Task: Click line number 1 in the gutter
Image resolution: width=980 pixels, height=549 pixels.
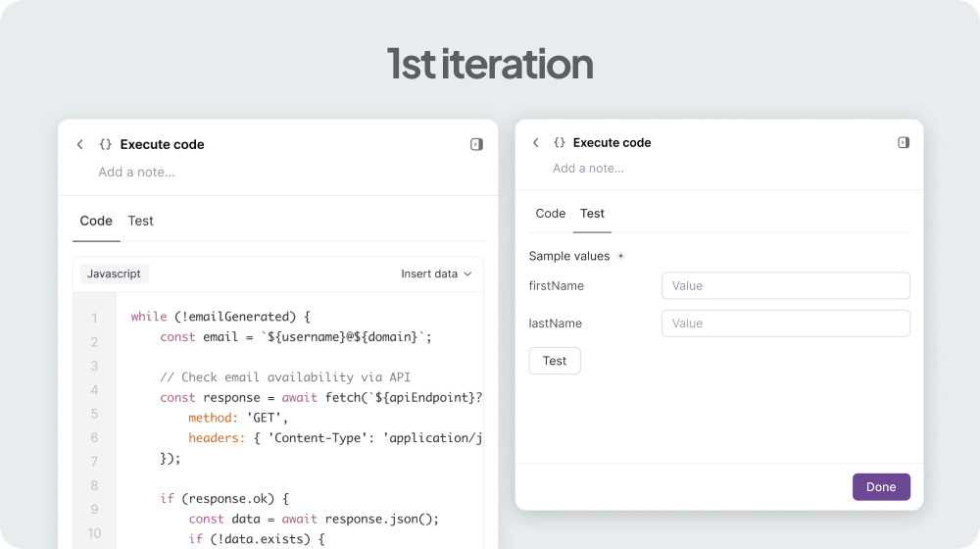Action: [x=94, y=318]
